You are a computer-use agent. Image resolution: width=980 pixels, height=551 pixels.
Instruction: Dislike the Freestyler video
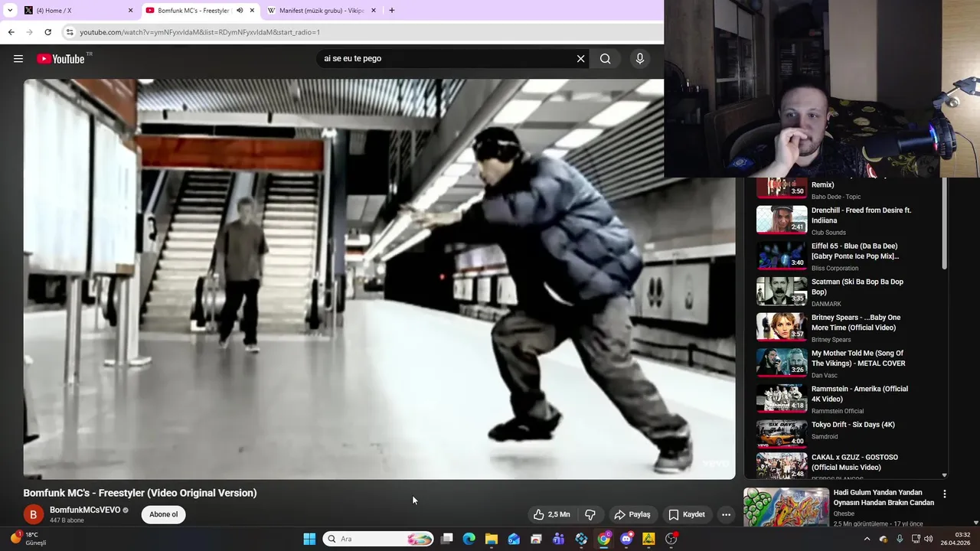(590, 514)
